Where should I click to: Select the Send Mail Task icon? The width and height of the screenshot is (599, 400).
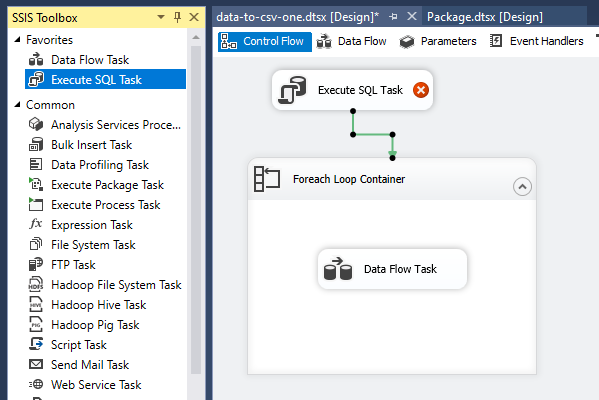36,364
